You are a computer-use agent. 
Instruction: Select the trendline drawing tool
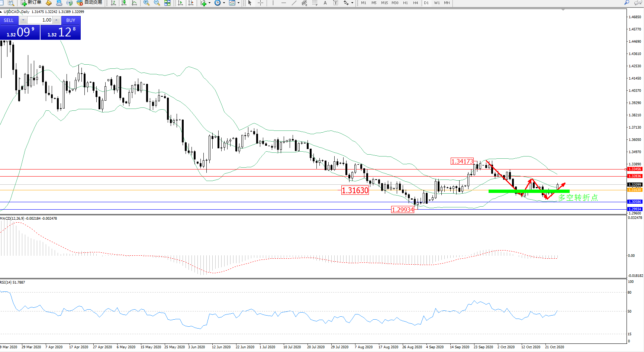(294, 3)
